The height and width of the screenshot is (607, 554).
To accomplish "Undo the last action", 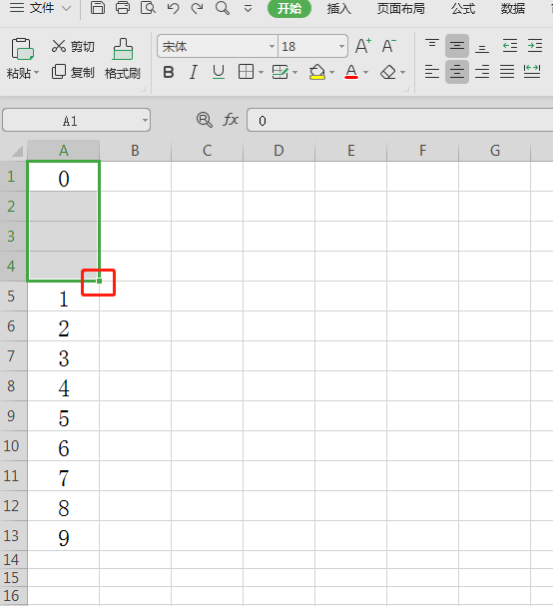I will click(173, 8).
